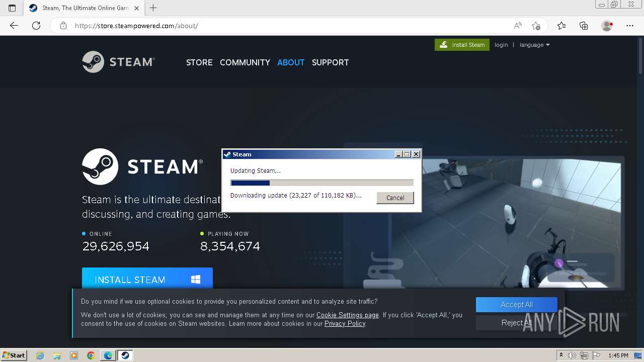Click the Steam update progress bar
Screen dimensions: 644x362
(x=322, y=183)
